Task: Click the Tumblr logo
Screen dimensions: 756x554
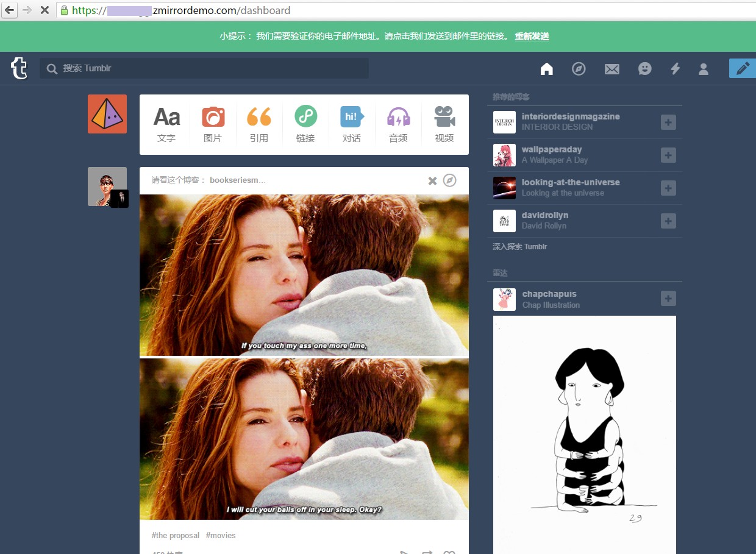Action: (x=20, y=68)
